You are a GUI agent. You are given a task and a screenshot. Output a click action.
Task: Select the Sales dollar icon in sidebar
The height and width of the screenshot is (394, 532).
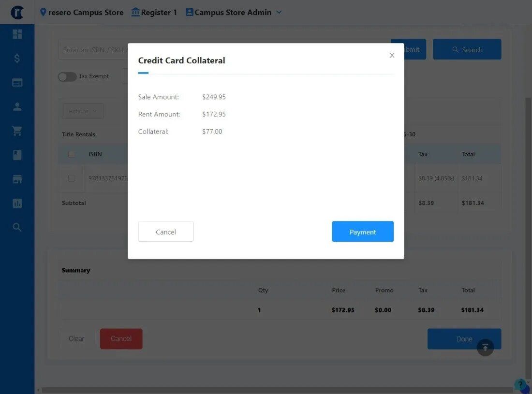coord(17,58)
